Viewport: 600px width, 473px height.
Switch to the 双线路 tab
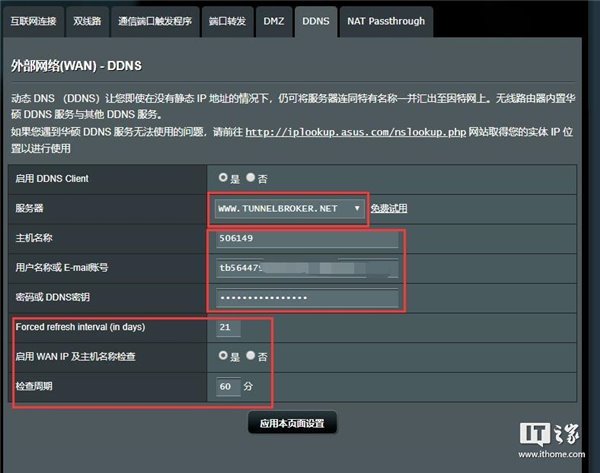click(x=87, y=21)
